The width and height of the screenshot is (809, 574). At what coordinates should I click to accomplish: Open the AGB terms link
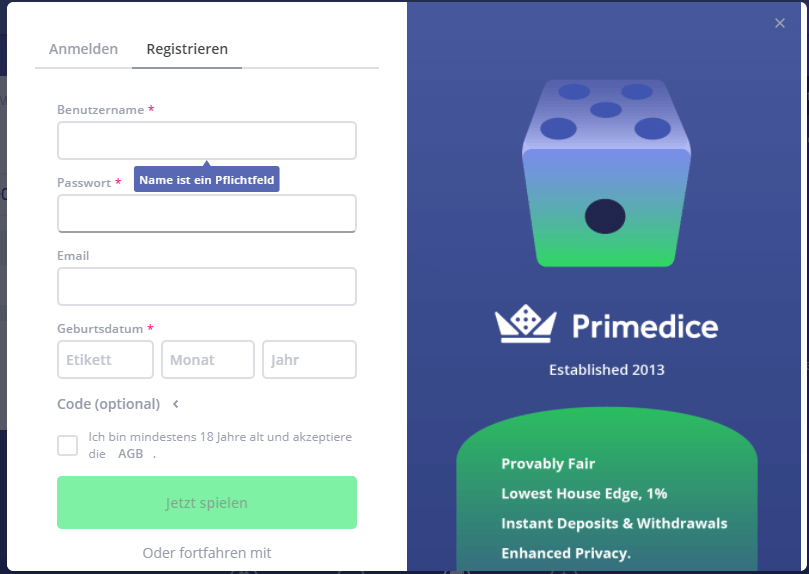131,454
